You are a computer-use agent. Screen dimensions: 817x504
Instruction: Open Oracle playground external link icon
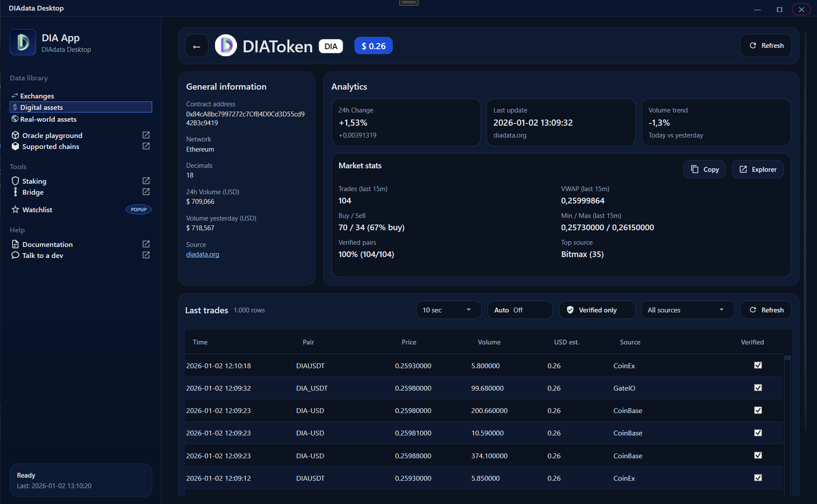[x=146, y=135]
